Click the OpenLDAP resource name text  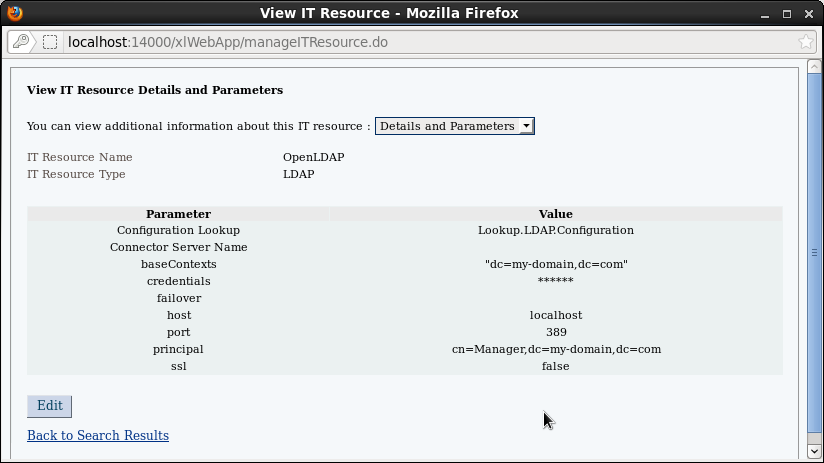coord(314,157)
